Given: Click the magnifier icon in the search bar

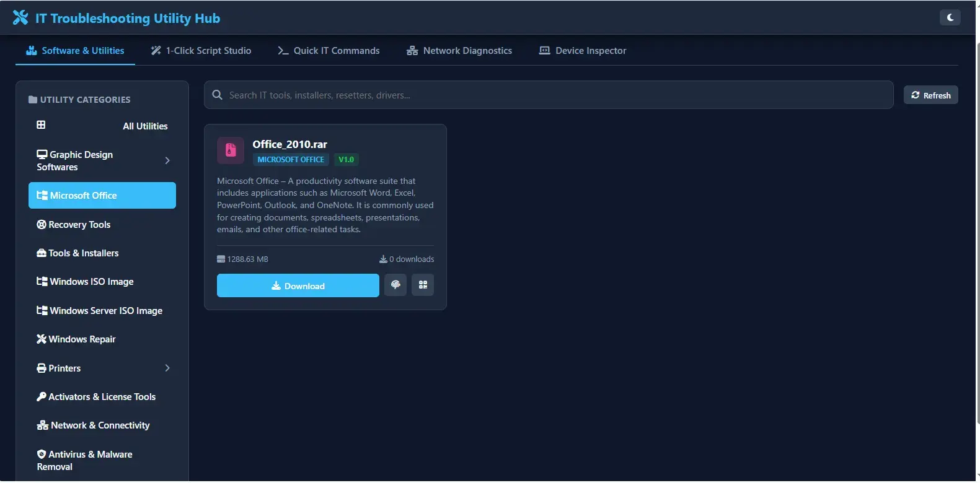Looking at the screenshot, I should (217, 95).
